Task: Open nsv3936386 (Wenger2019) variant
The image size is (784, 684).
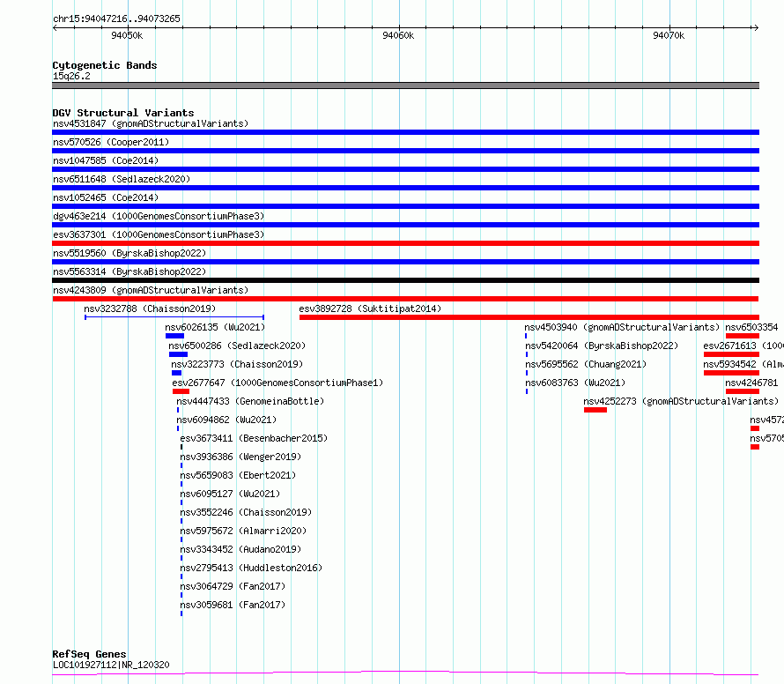Action: point(240,457)
